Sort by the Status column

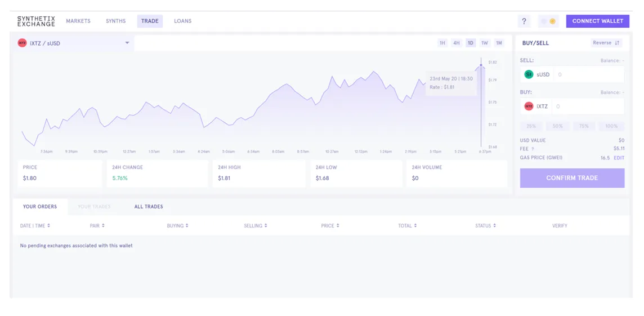tap(485, 226)
